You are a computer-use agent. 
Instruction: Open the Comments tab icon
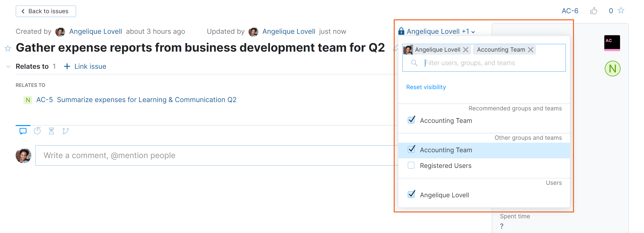click(23, 131)
